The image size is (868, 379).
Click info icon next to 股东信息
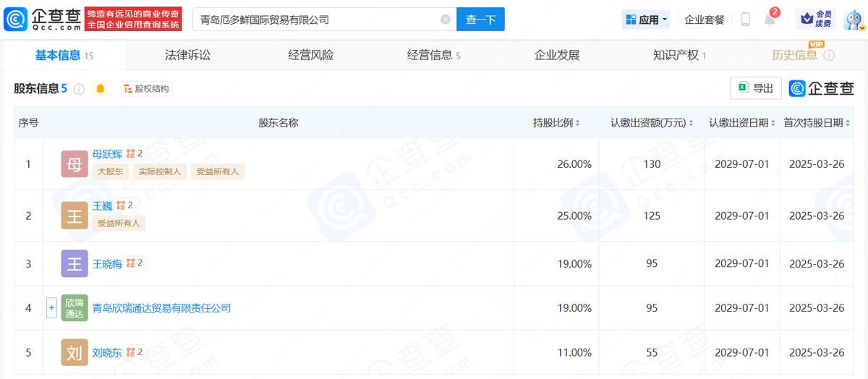click(x=79, y=89)
